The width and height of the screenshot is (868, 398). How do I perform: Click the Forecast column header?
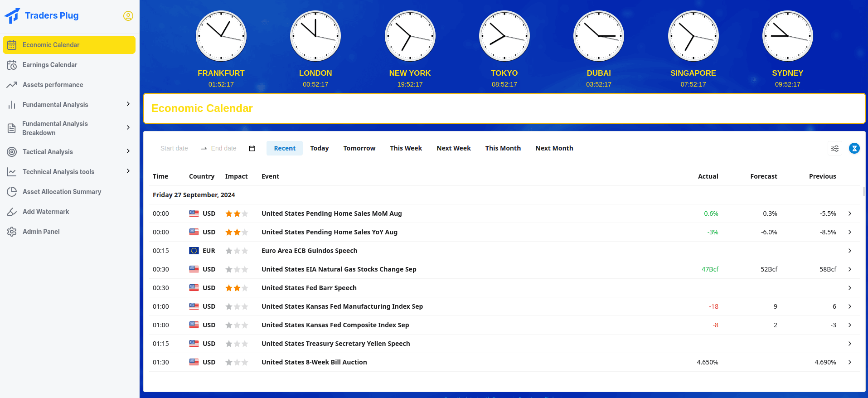[x=764, y=176]
